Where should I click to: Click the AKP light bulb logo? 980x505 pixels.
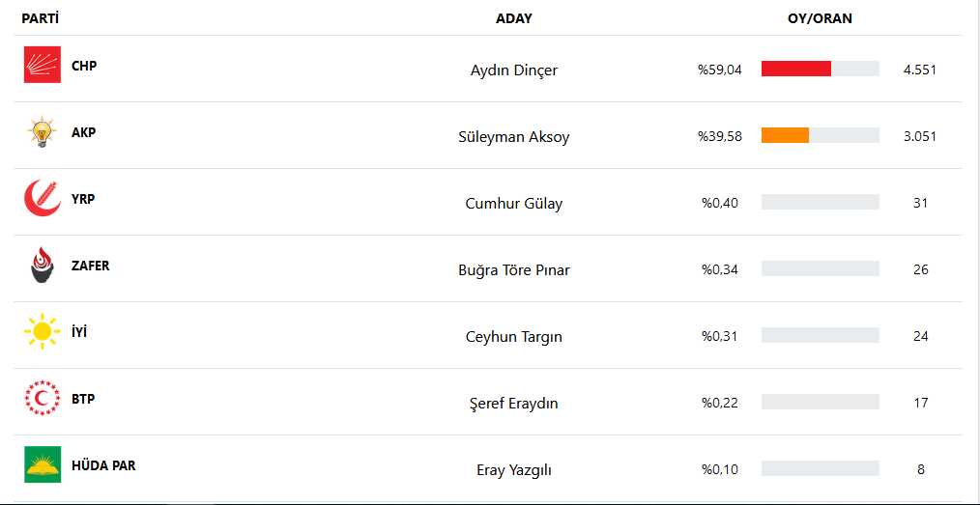tap(43, 132)
